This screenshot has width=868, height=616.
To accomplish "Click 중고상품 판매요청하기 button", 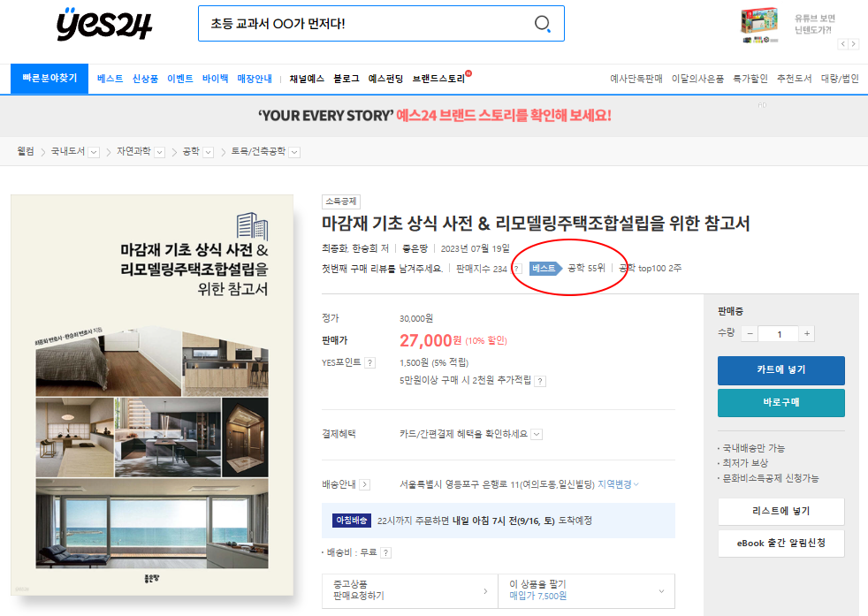I will click(409, 590).
